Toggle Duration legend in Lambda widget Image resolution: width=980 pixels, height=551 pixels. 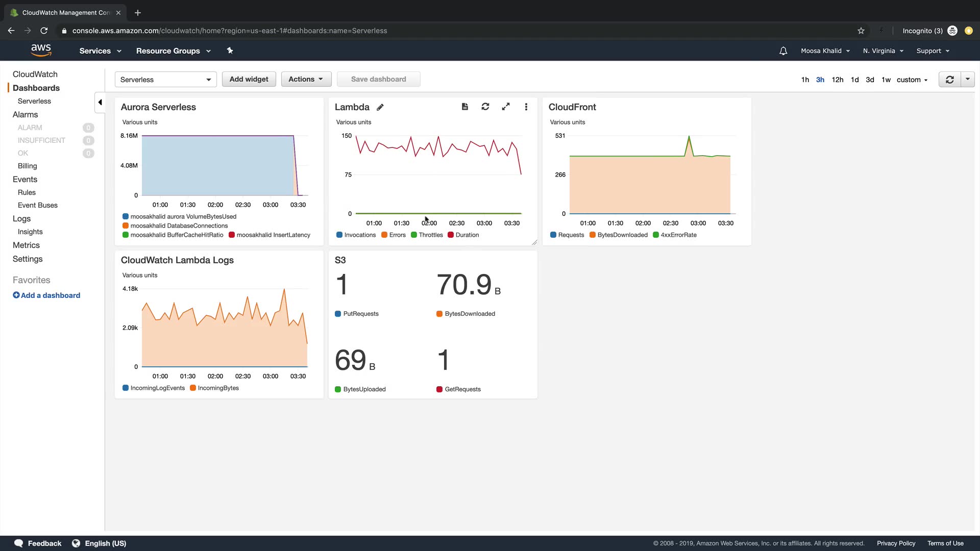(463, 235)
